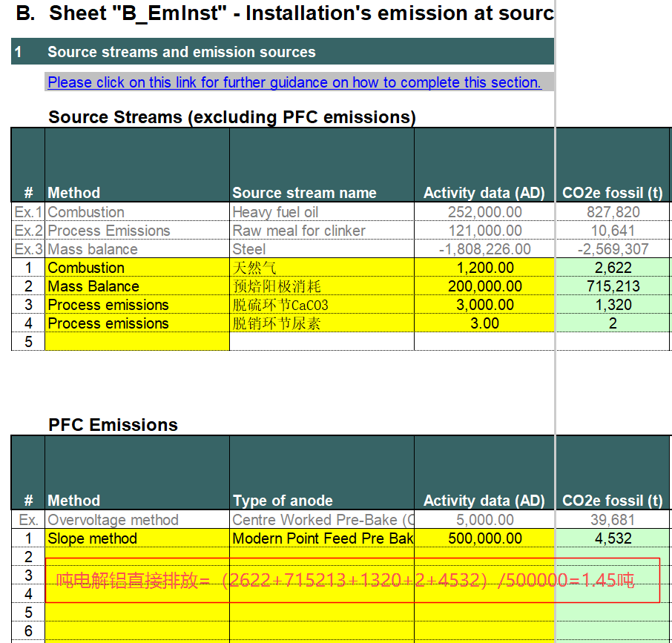Select the 脱硫环节CaCO3 source stream cell

(x=321, y=305)
